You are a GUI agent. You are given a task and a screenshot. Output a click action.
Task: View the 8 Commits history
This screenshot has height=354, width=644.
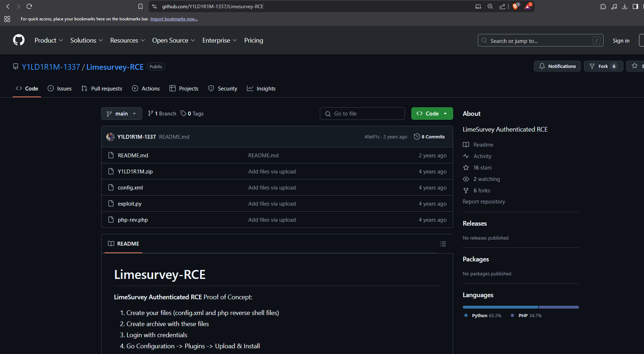tap(429, 137)
